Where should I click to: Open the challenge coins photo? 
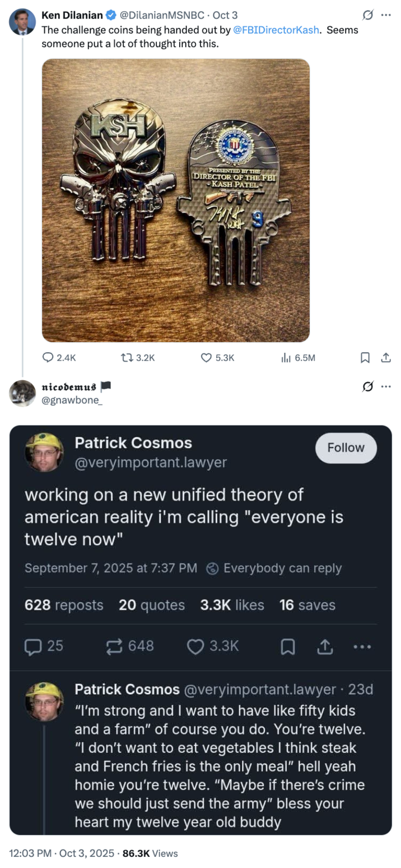tap(176, 200)
